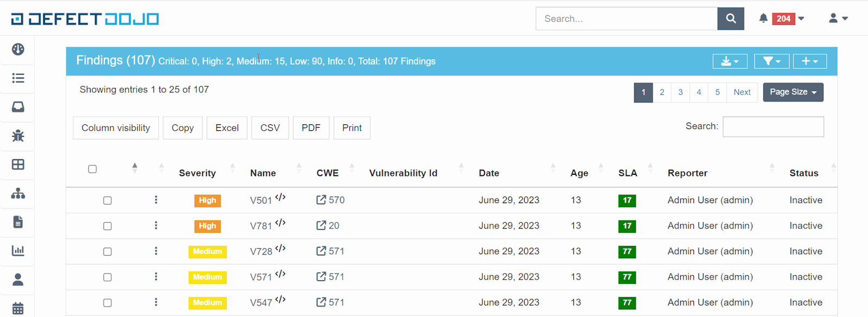The width and height of the screenshot is (868, 317).
Task: Click the DefectDojo logo
Action: 85,19
